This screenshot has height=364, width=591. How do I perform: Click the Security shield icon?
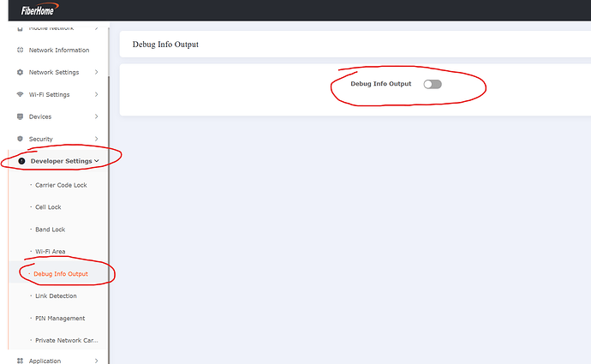pyautogui.click(x=21, y=139)
